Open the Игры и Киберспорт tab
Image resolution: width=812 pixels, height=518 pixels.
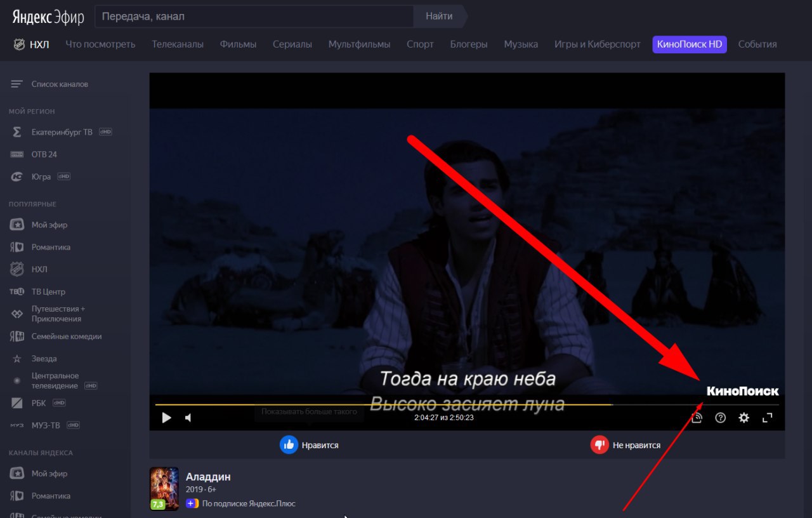598,44
